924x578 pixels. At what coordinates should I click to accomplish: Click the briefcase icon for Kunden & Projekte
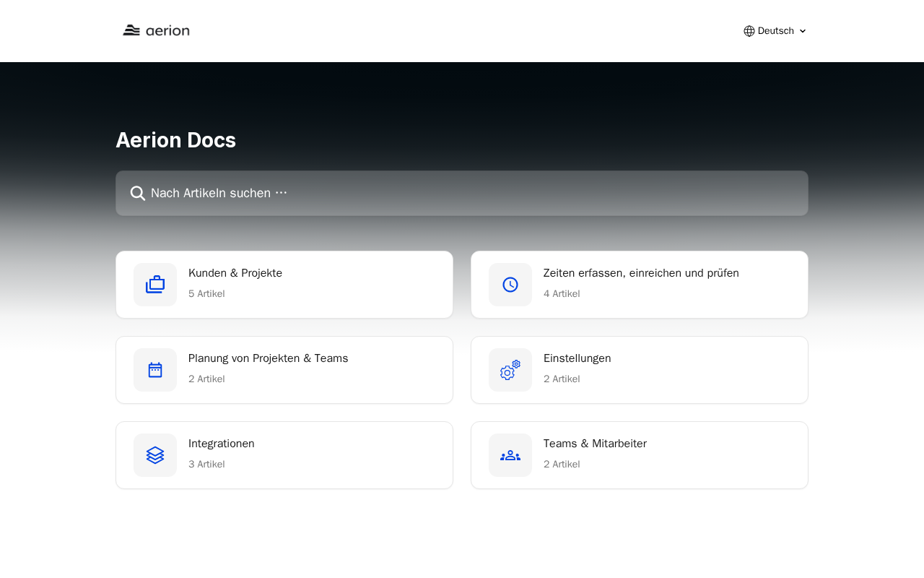(155, 285)
